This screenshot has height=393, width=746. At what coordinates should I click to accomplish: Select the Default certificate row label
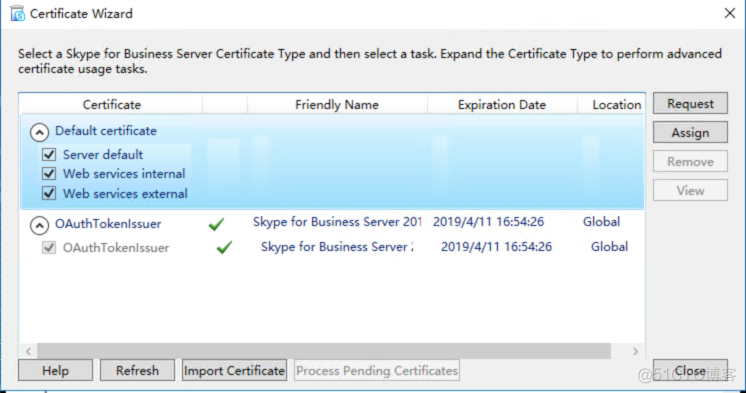coord(106,131)
